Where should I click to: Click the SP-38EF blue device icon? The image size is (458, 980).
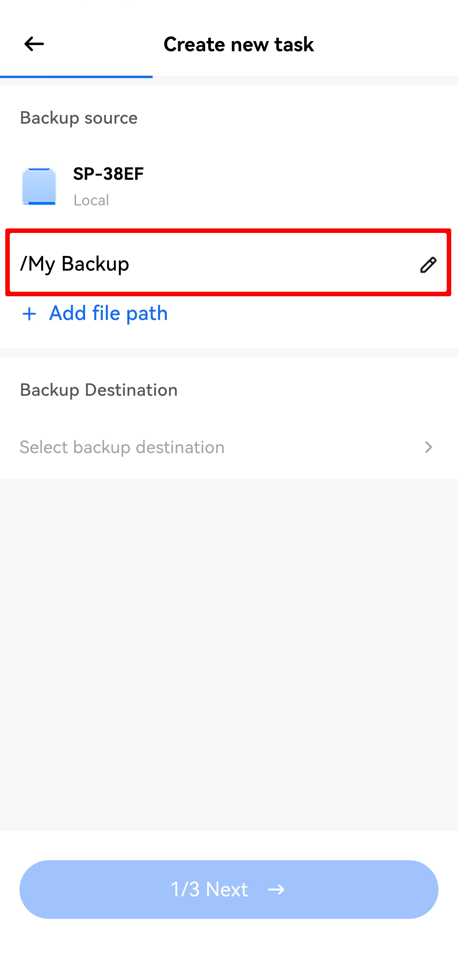[x=39, y=187]
